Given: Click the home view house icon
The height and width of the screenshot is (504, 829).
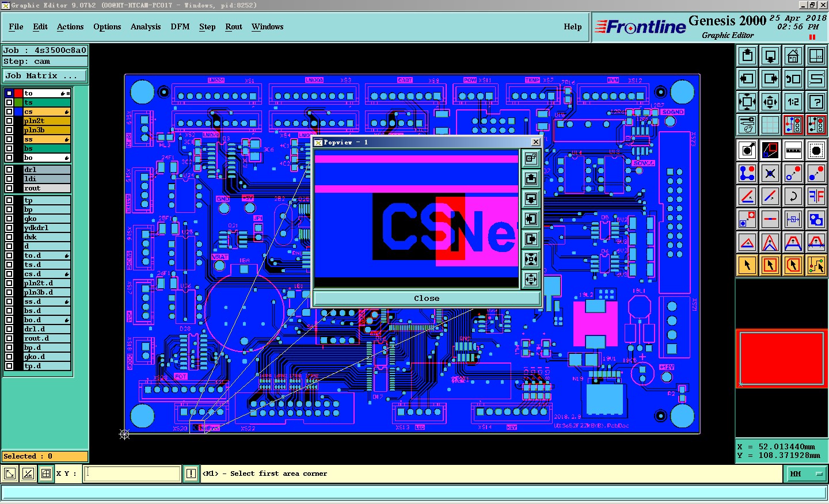Looking at the screenshot, I should point(793,56).
